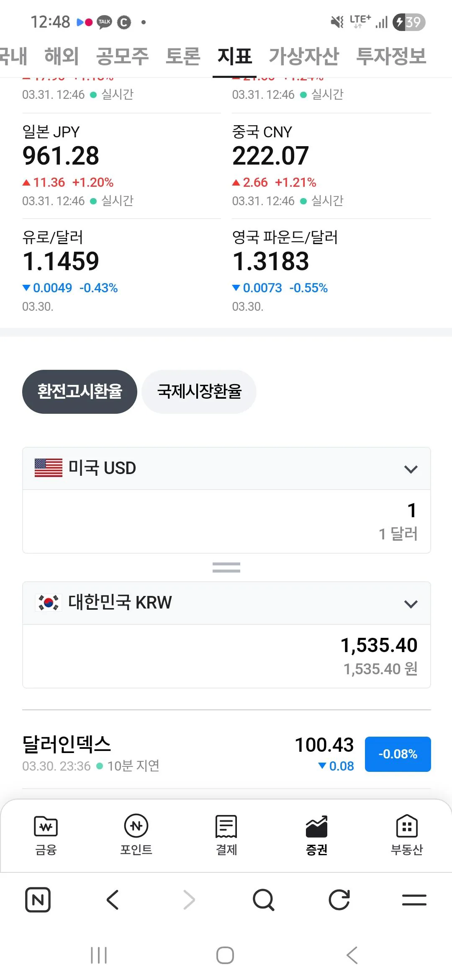This screenshot has height=980, width=452.
Task: Switch to the 가상자산 tab
Action: (x=303, y=56)
